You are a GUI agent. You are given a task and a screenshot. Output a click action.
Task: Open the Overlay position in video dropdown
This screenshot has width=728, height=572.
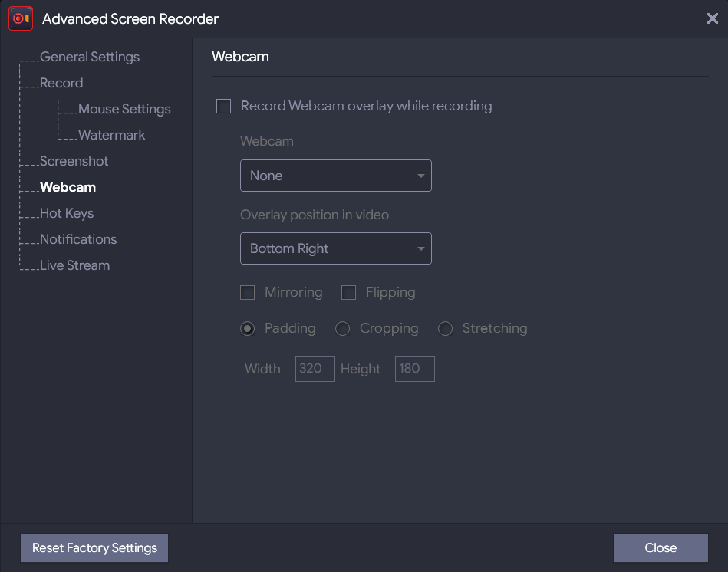pos(335,248)
